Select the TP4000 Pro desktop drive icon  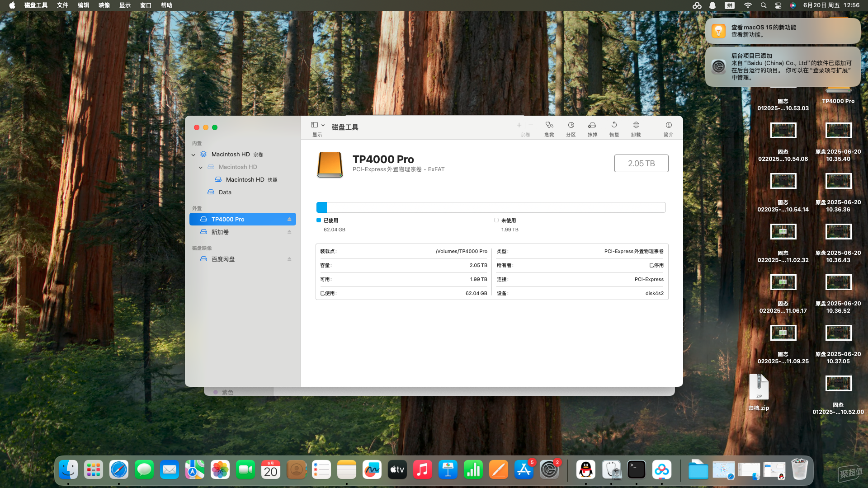pos(838,95)
